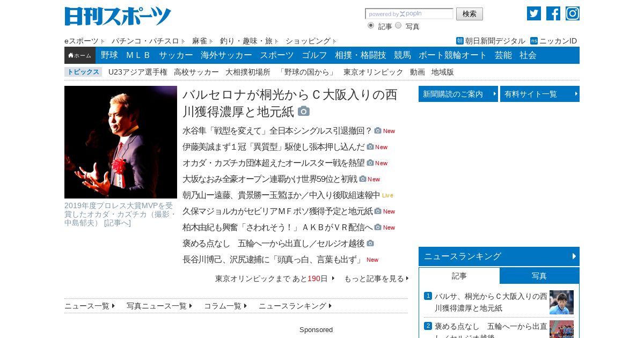Screen dimensions: 644x338
Task: Open the 動画 topic link
Action: (418, 72)
